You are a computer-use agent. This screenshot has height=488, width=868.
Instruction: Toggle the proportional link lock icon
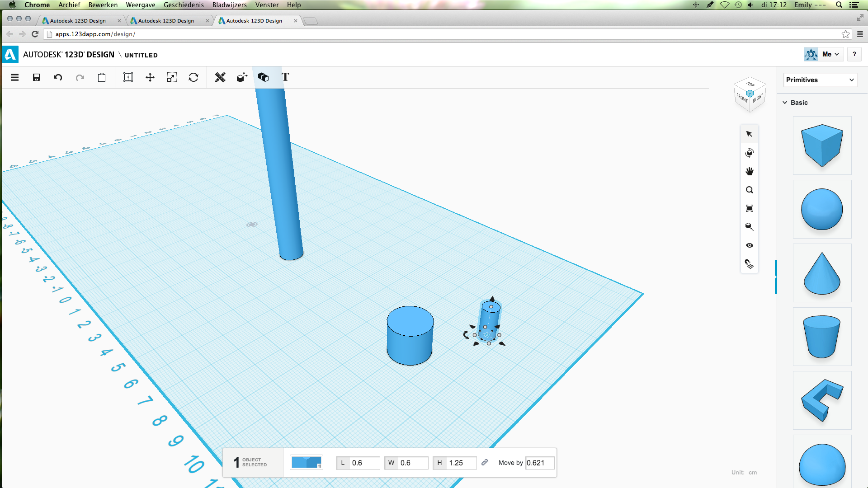click(485, 462)
